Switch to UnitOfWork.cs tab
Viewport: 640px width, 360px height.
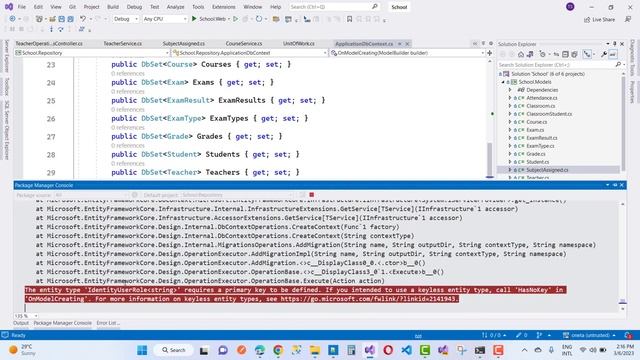299,43
